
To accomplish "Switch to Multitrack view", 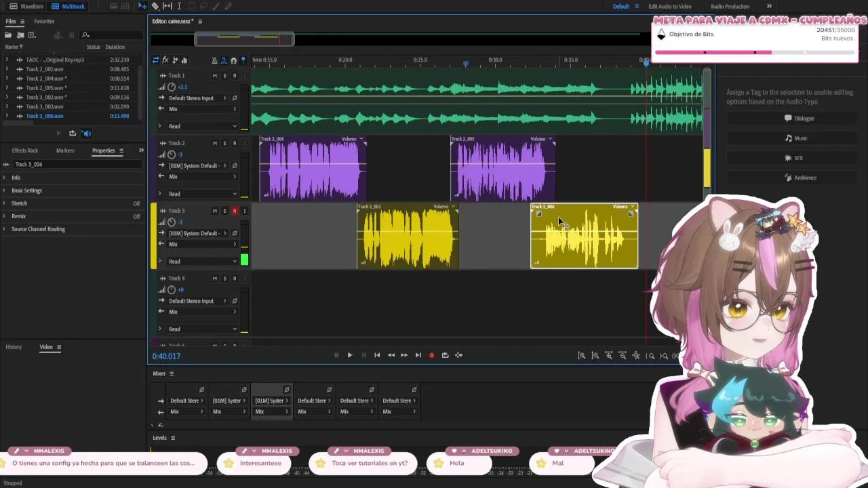I will (x=68, y=6).
